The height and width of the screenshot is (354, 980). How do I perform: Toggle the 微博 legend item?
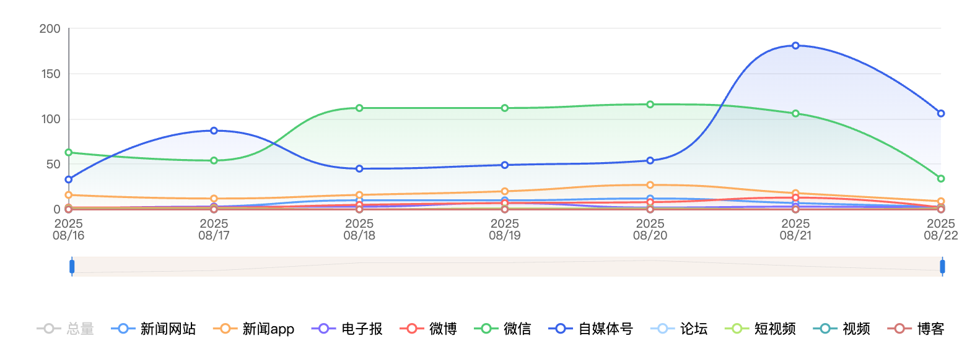[429, 329]
